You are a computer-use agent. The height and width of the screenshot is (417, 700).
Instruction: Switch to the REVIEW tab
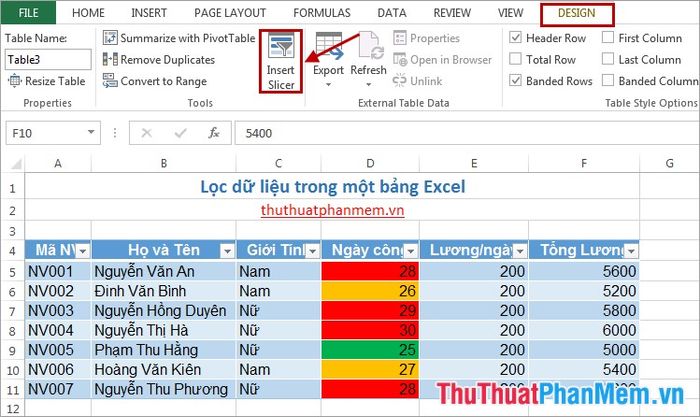pos(452,13)
